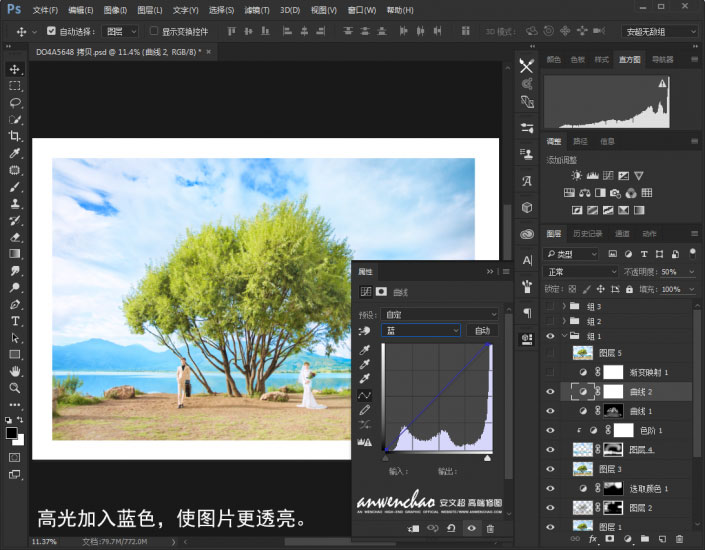The width and height of the screenshot is (705, 550).
Task: Collapse the properties panel with double arrows
Action: pyautogui.click(x=490, y=272)
